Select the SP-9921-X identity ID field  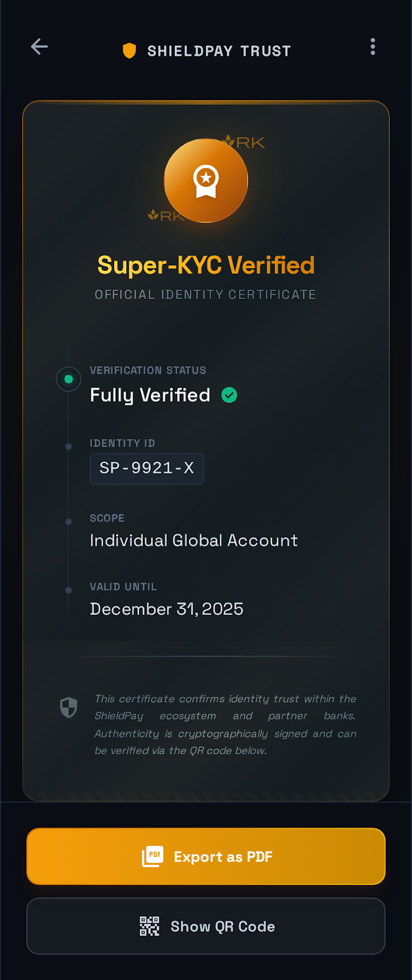(x=147, y=469)
